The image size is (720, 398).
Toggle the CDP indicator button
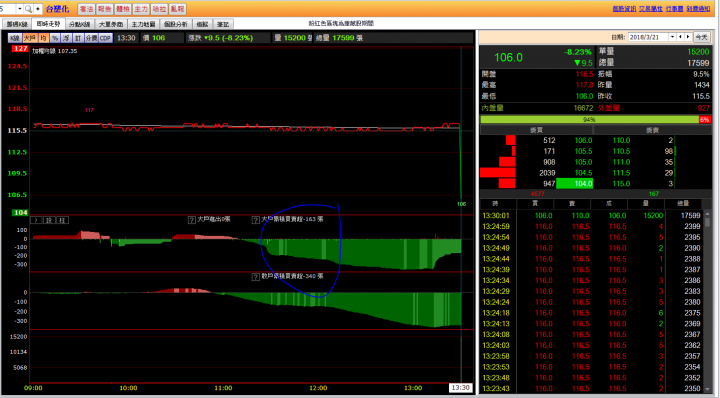pyautogui.click(x=105, y=38)
